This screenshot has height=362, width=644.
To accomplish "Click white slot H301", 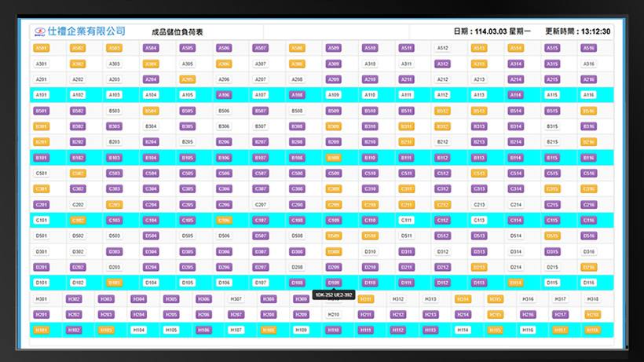I will coord(42,299).
